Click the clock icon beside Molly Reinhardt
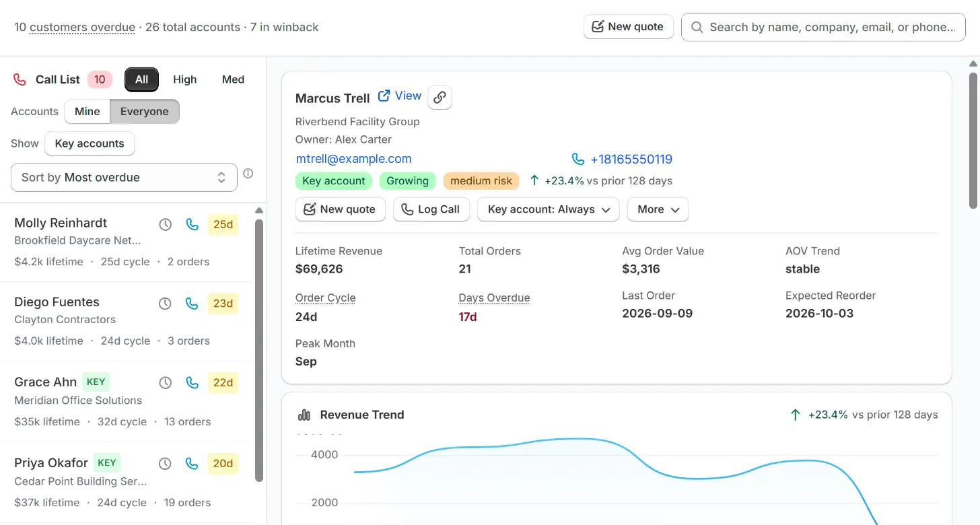 (x=165, y=225)
